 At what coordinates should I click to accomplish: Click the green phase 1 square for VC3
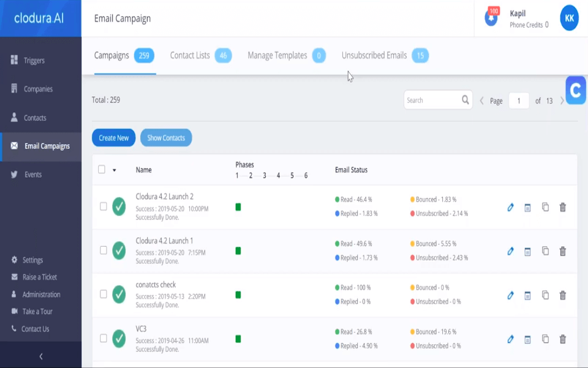(x=238, y=339)
